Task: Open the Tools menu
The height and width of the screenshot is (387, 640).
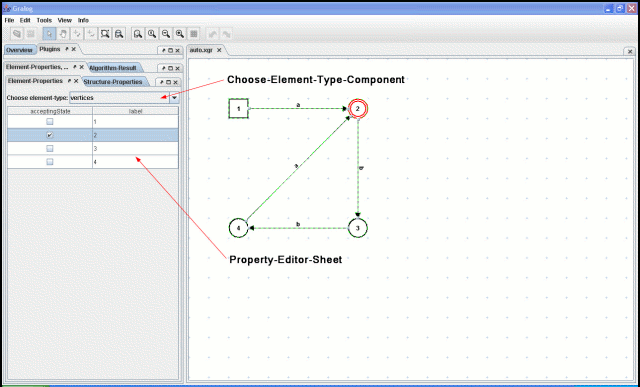Action: click(x=44, y=20)
